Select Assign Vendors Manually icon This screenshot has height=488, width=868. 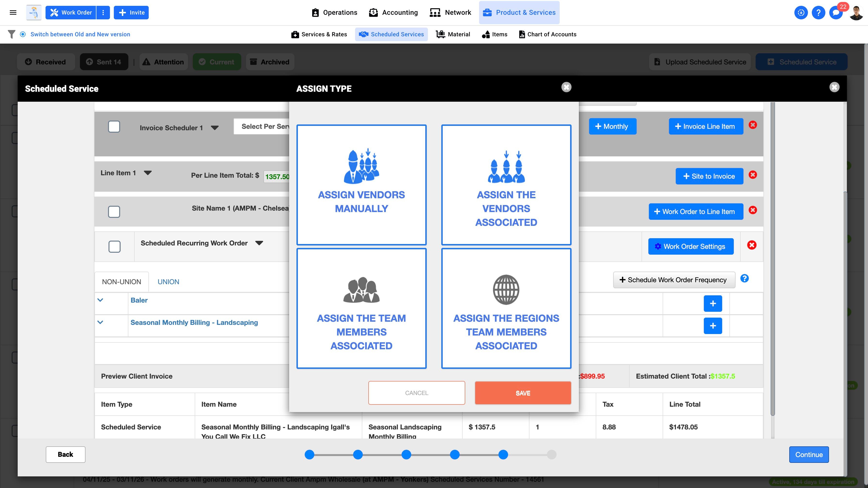tap(361, 166)
